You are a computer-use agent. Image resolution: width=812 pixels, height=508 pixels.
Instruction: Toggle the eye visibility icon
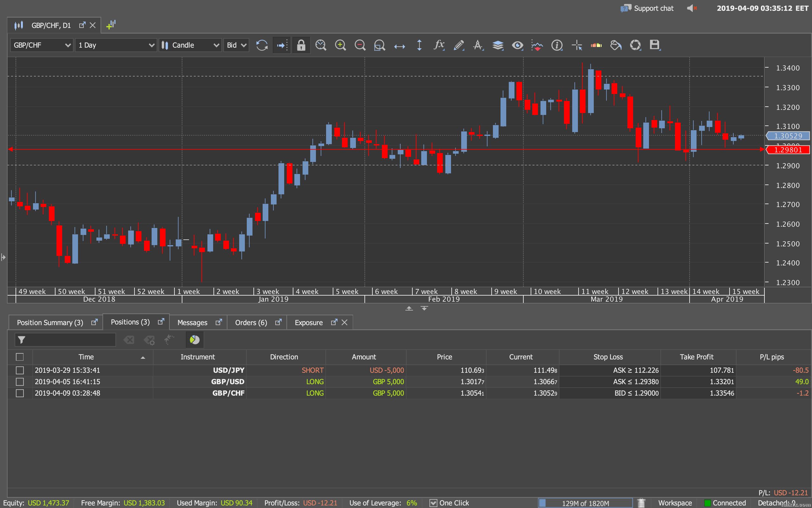pyautogui.click(x=517, y=45)
